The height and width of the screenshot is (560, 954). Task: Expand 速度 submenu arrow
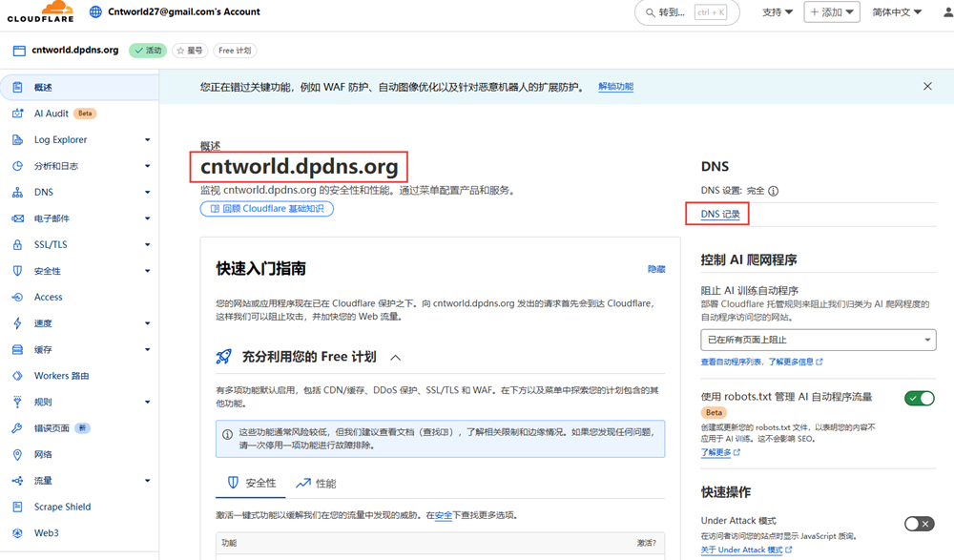coord(147,323)
